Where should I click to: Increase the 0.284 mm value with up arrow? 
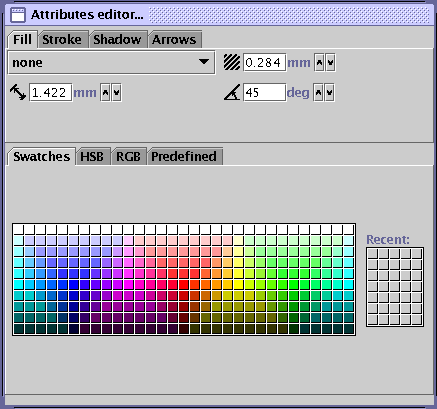click(319, 62)
